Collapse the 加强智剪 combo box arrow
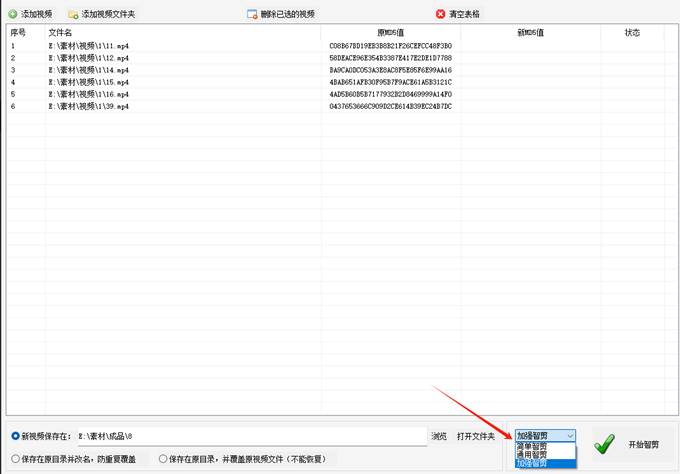 click(570, 435)
